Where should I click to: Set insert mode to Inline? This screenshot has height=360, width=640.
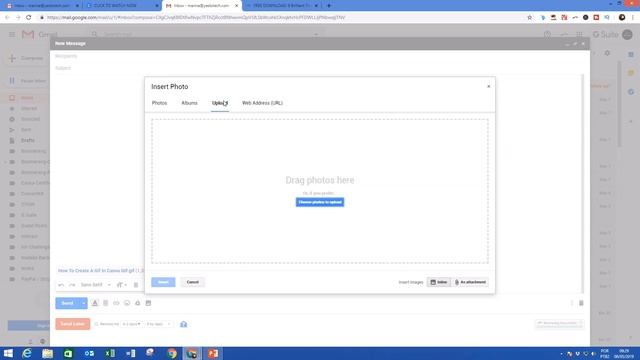(x=439, y=282)
